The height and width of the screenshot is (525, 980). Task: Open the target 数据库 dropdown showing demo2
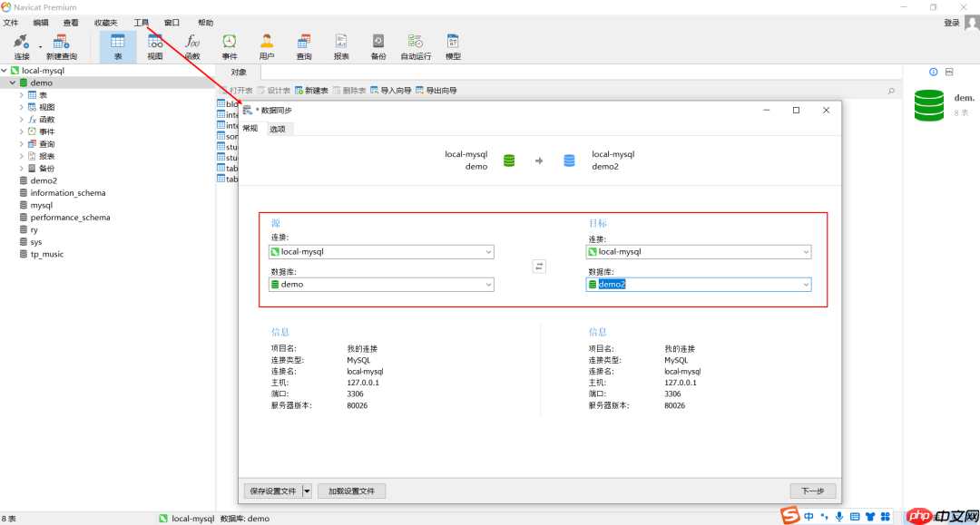coord(805,285)
